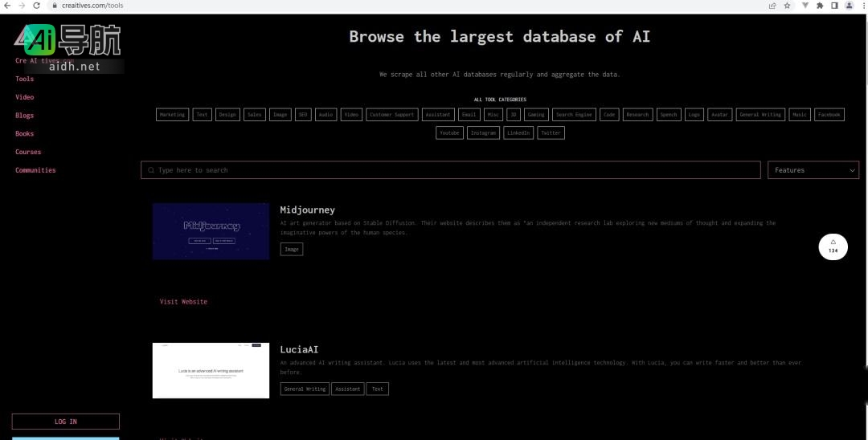868x440 pixels.
Task: Filter by Gaming category
Action: 536,115
